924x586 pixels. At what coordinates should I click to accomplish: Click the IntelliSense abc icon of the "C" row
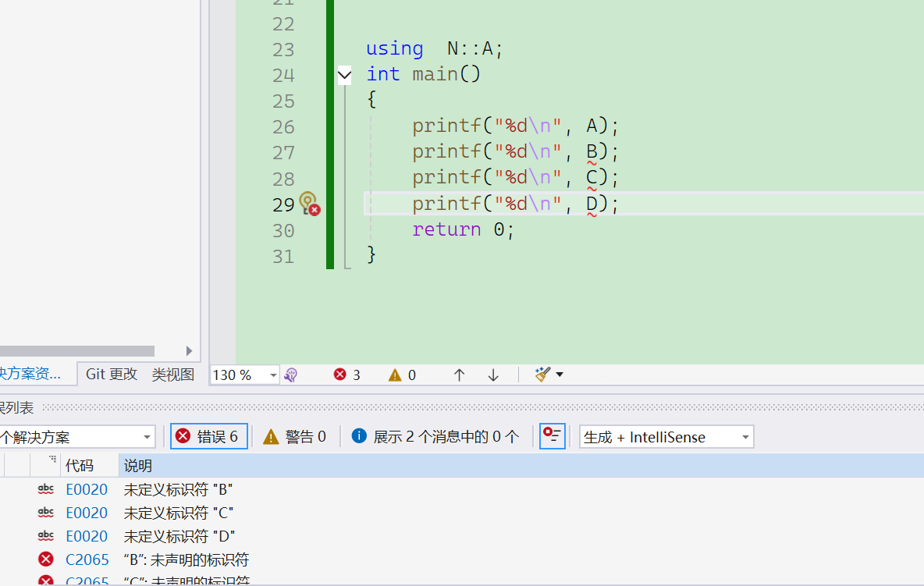[45, 513]
